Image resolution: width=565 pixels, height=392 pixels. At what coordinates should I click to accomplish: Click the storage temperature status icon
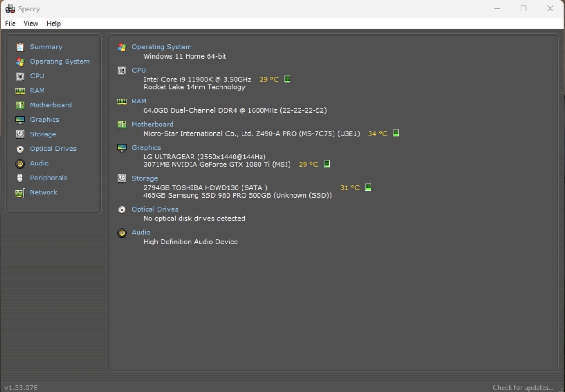click(368, 187)
